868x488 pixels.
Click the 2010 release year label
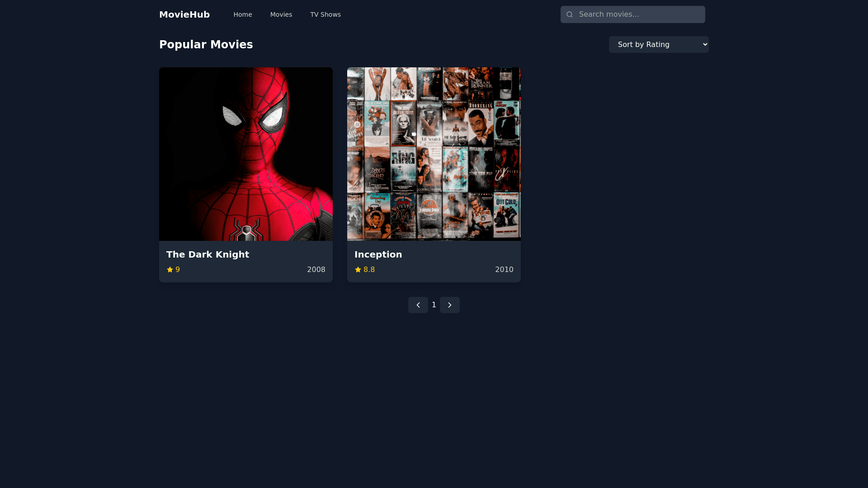[x=504, y=270]
